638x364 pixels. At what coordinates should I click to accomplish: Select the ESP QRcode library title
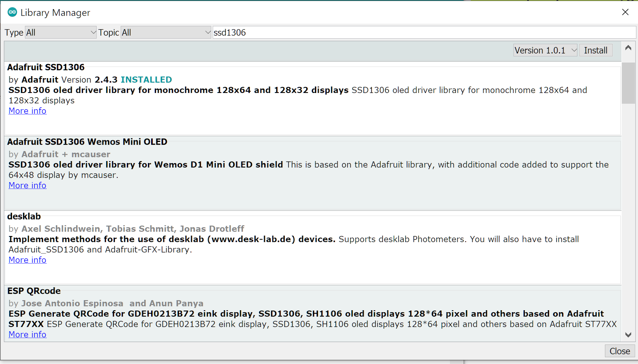coord(34,291)
